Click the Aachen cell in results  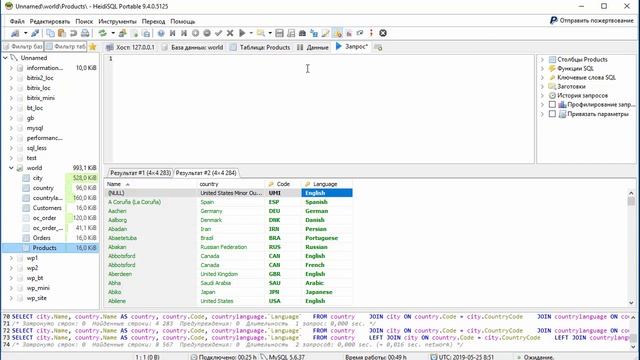point(150,211)
